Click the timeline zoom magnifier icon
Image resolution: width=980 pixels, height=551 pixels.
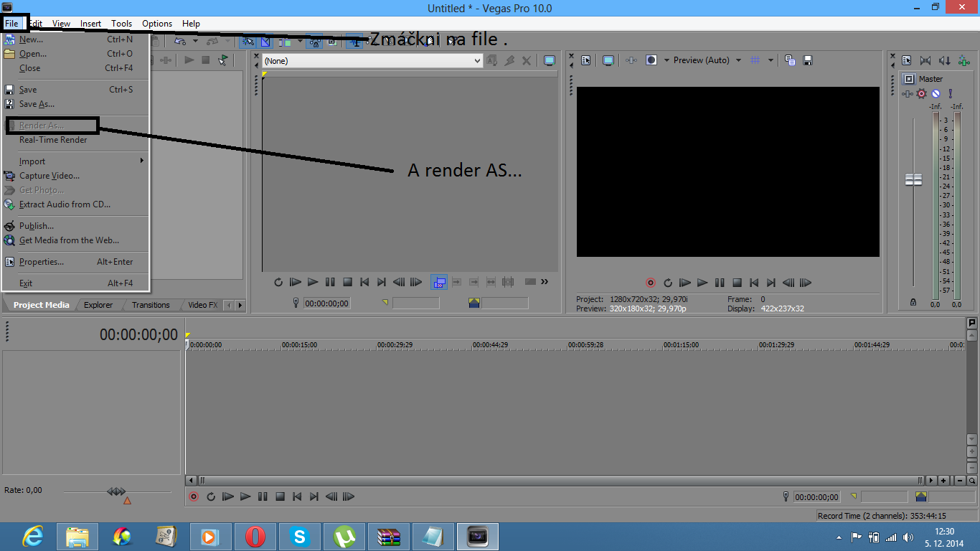(x=972, y=481)
